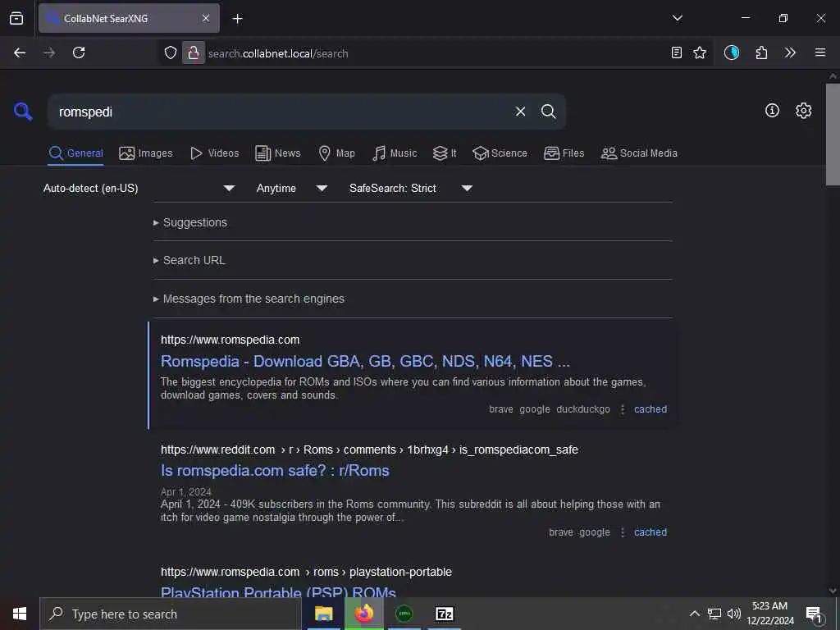
Task: Open 'Is romspedia.com safe?' reddit link
Action: 275,471
